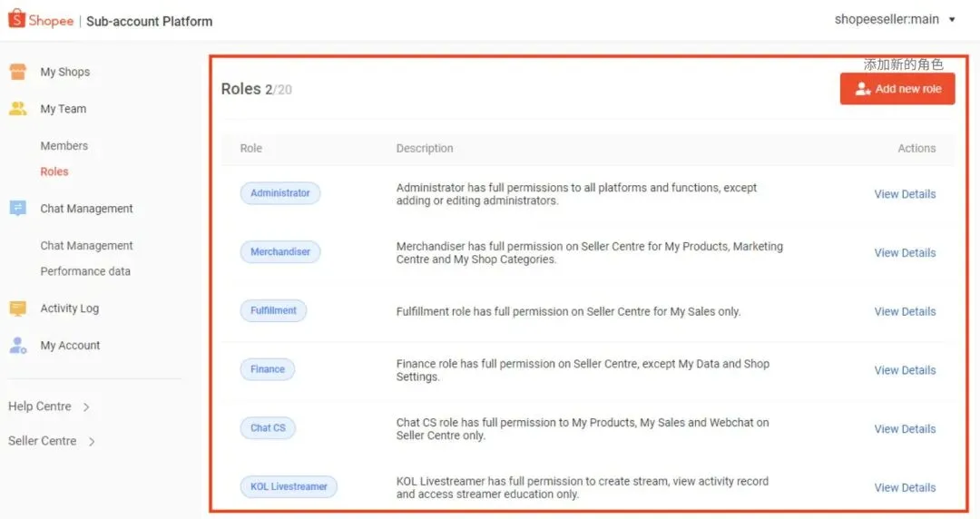
Task: Click the Role column header
Action: point(250,148)
